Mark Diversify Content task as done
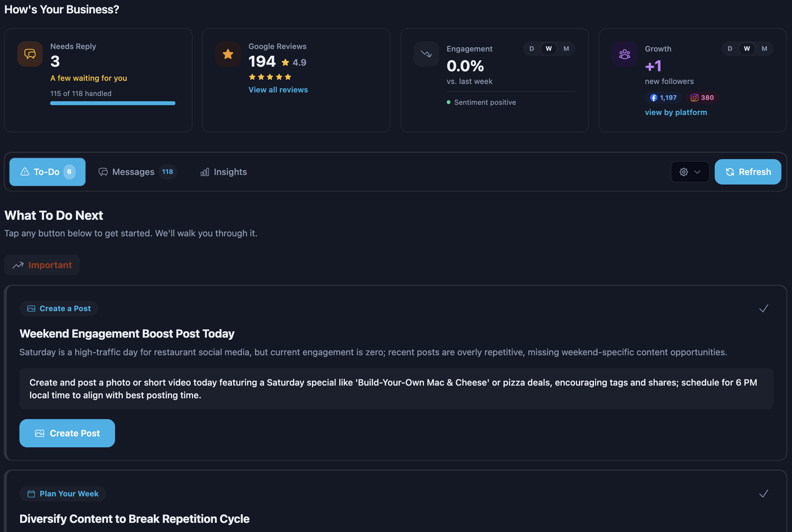The height and width of the screenshot is (532, 792). pyautogui.click(x=764, y=494)
